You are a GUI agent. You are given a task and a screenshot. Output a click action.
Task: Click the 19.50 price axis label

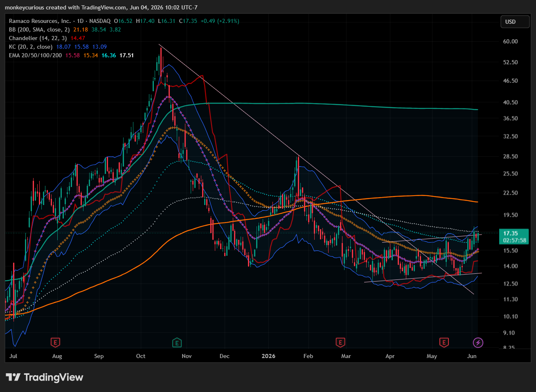coord(511,215)
